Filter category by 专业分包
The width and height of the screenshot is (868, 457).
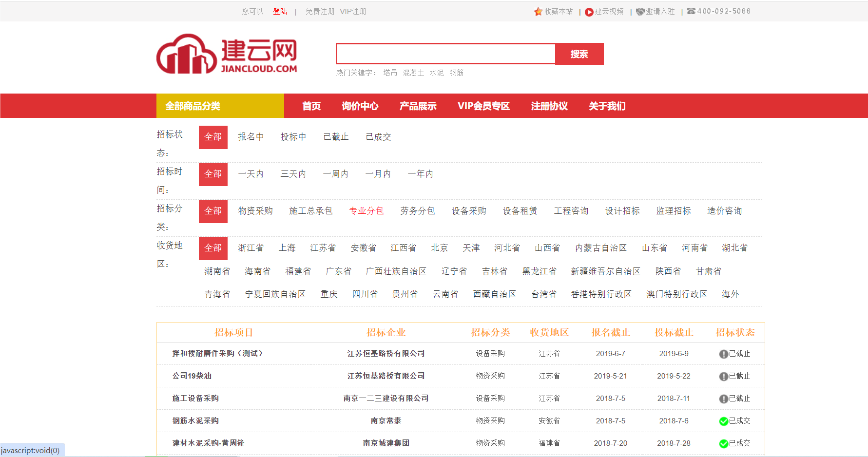pos(366,211)
